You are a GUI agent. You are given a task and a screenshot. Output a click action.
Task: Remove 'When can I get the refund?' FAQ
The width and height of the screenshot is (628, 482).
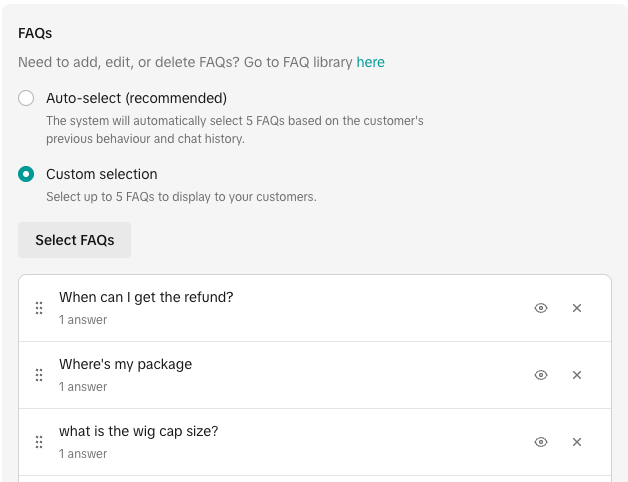pyautogui.click(x=577, y=308)
